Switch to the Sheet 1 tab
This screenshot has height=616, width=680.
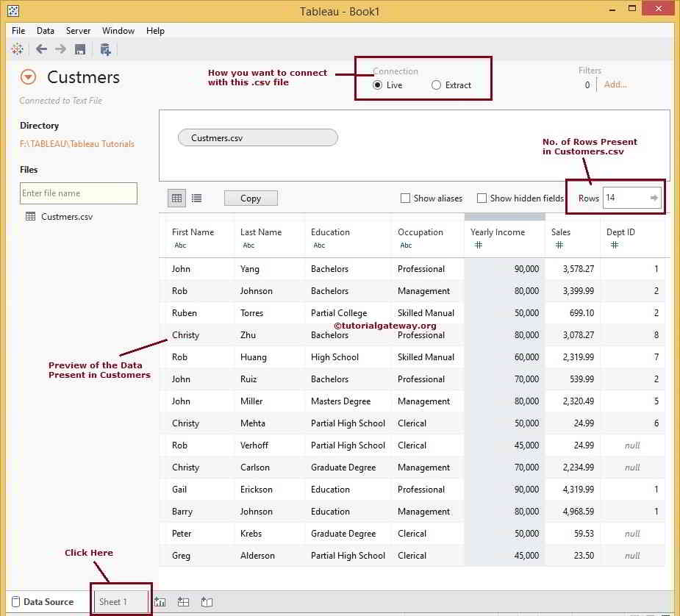[114, 601]
